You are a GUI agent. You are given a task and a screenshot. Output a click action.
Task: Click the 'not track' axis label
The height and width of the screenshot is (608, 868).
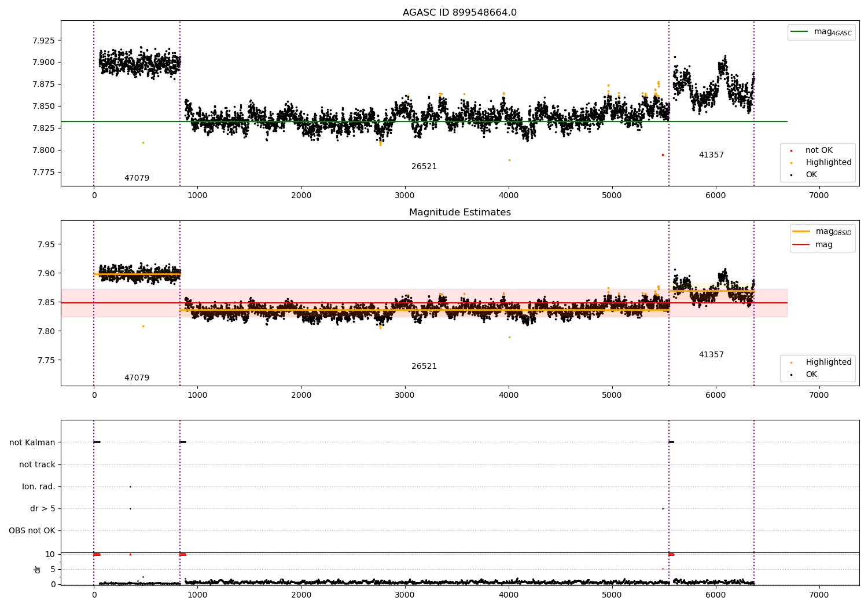click(37, 465)
